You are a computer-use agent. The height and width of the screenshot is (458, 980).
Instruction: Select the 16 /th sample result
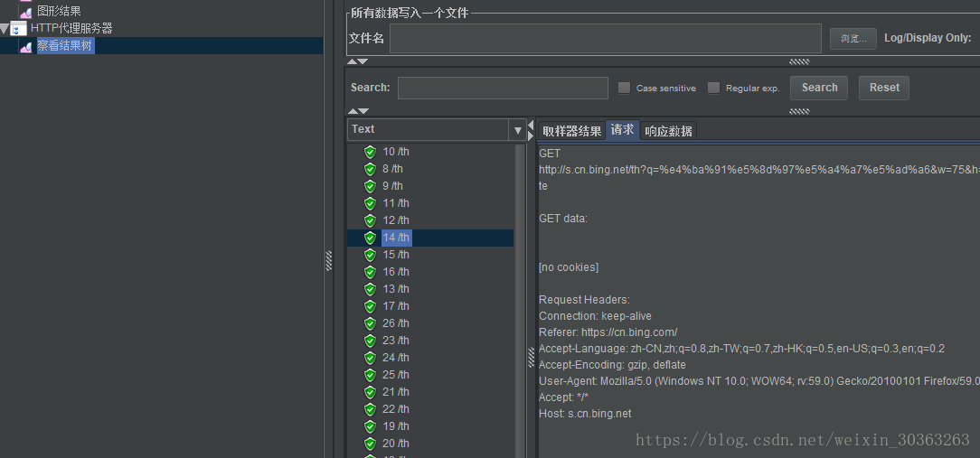tap(396, 272)
